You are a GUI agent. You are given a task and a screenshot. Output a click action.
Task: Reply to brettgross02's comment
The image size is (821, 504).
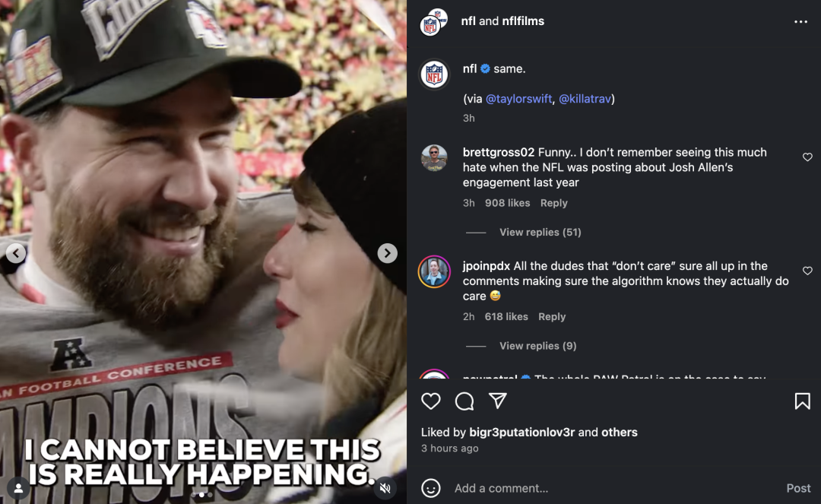[553, 203]
